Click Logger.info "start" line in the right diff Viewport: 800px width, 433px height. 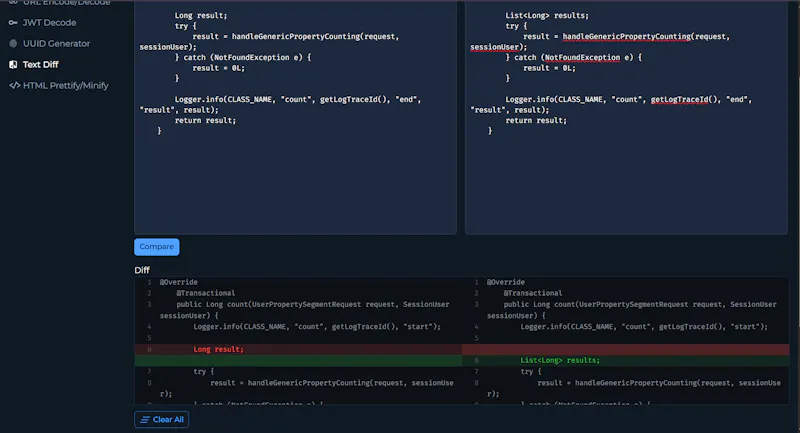pos(644,326)
